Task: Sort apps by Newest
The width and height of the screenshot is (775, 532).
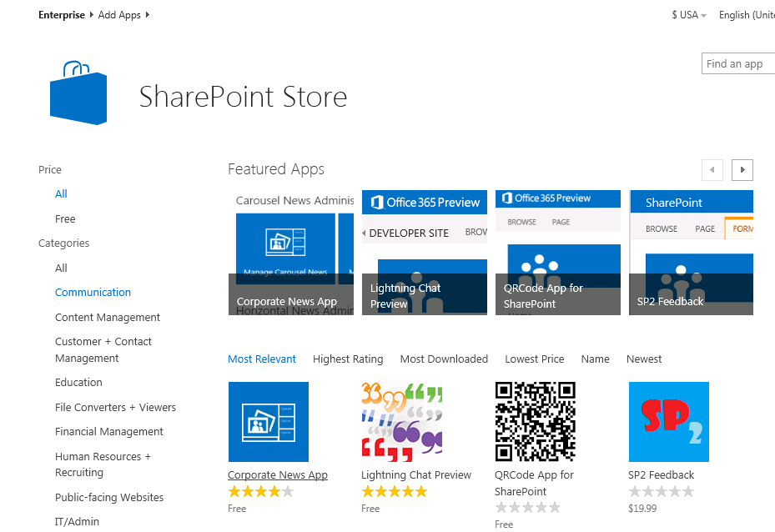Action: [644, 359]
